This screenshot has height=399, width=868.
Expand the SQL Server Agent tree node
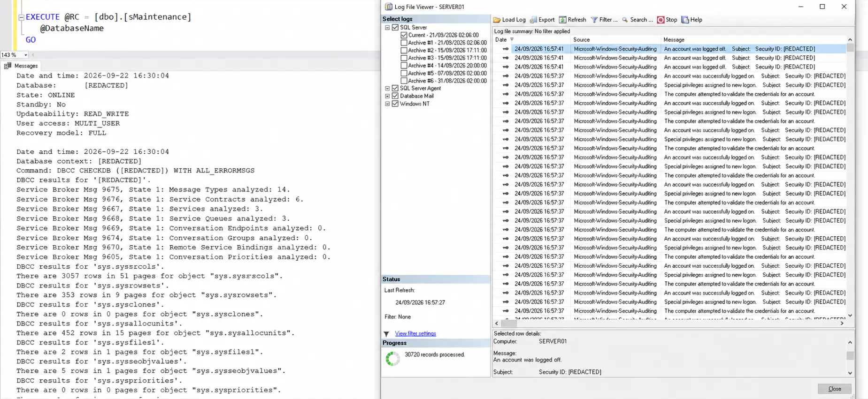click(x=387, y=88)
